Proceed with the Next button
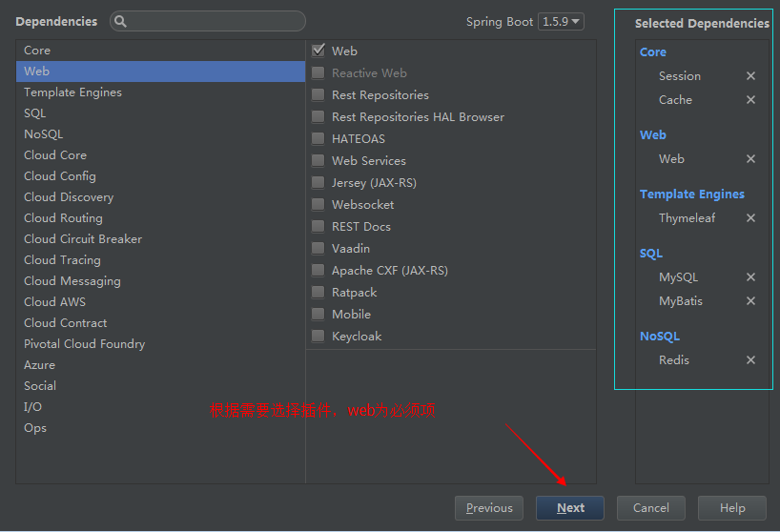 click(x=570, y=507)
